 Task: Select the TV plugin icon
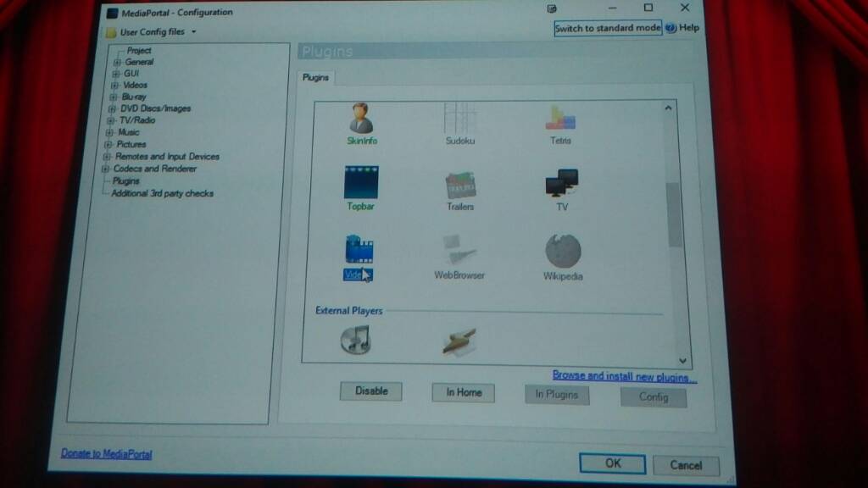(x=561, y=183)
